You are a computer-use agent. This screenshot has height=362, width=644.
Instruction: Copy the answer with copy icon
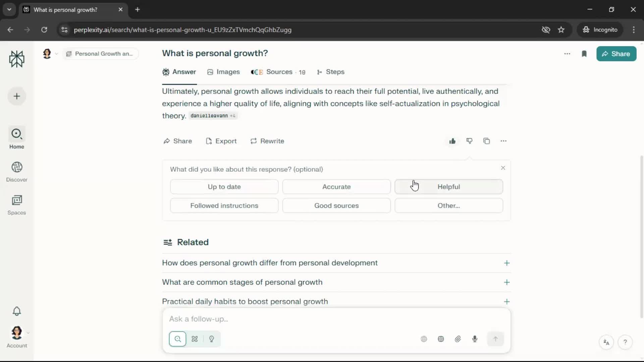[x=486, y=141]
